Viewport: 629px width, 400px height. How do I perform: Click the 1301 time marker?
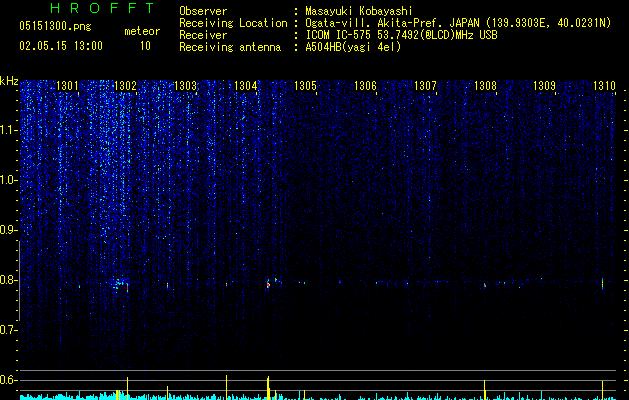[67, 86]
